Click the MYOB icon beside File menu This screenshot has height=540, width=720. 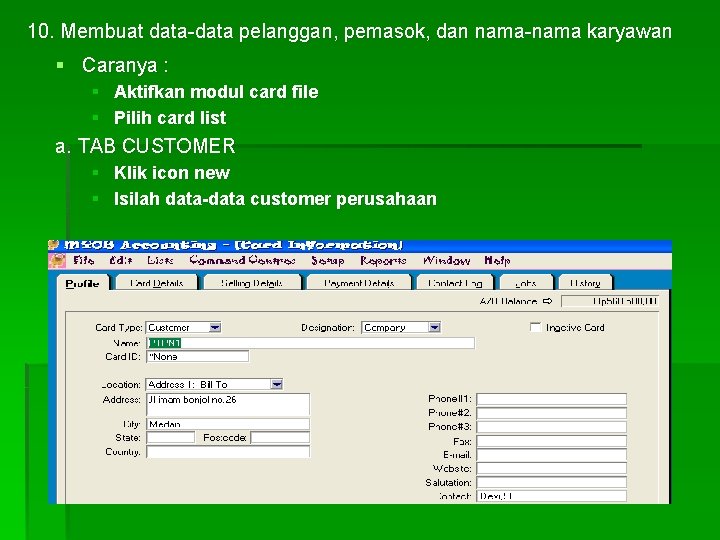click(x=57, y=260)
